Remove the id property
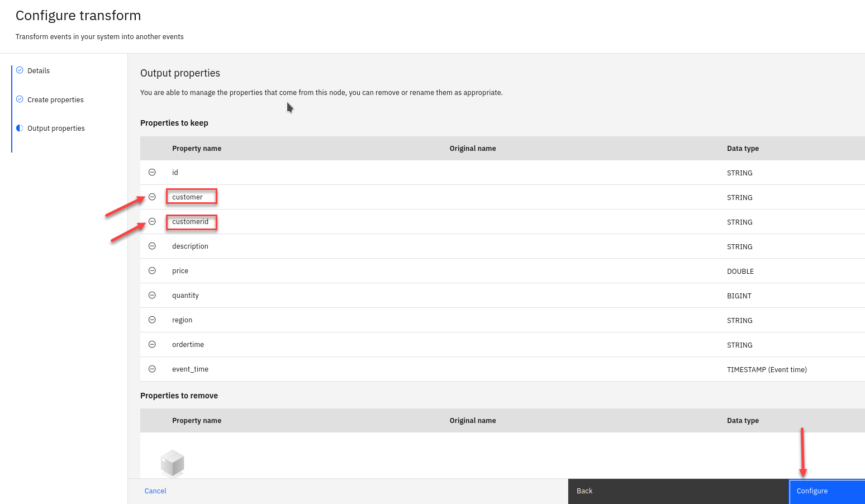 coord(152,172)
